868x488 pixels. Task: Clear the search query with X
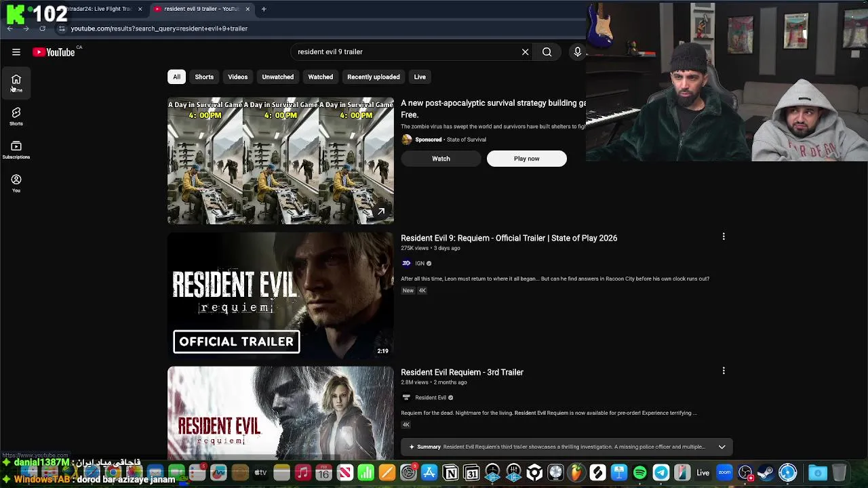click(x=525, y=52)
